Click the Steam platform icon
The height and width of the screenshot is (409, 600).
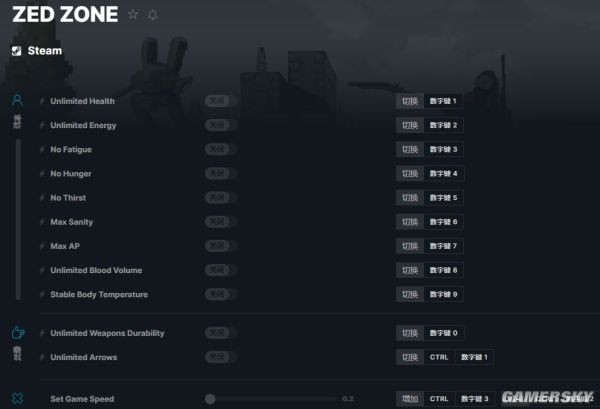[x=16, y=51]
